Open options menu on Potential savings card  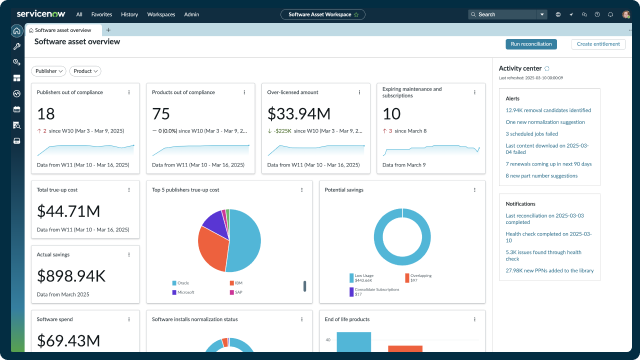point(474,190)
